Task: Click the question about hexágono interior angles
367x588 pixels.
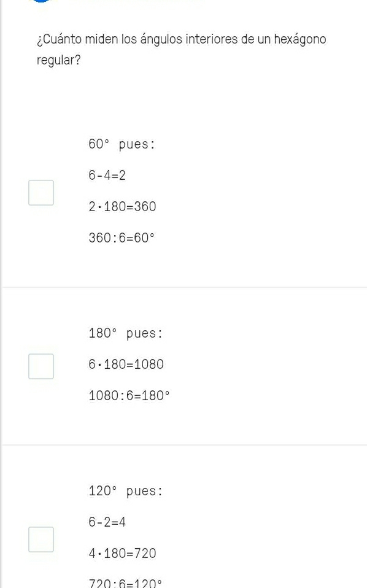Action: point(182,50)
